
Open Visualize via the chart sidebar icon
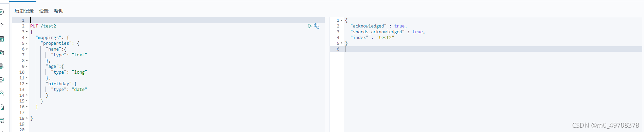click(2, 25)
